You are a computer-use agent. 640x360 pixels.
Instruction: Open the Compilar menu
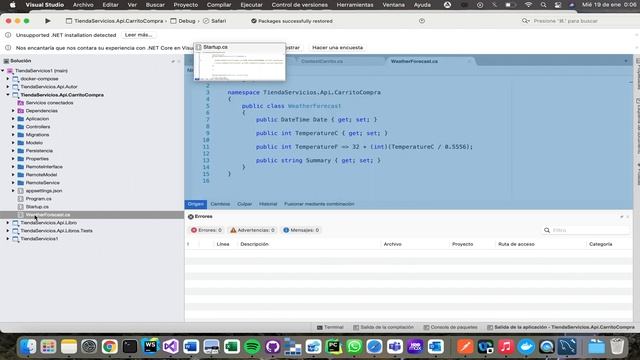(219, 5)
